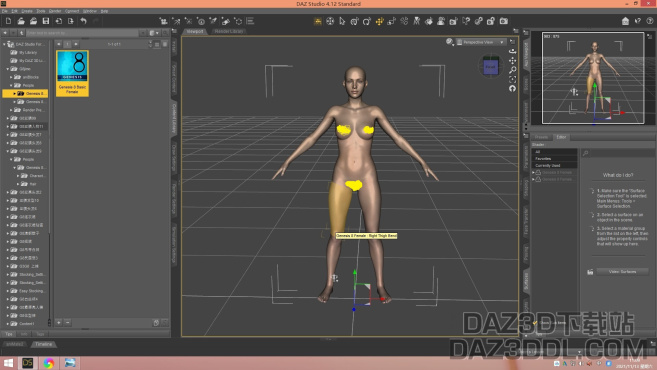Screen dimensions: 657x370
Task: Switch to the Render Library tab
Action: coord(229,31)
